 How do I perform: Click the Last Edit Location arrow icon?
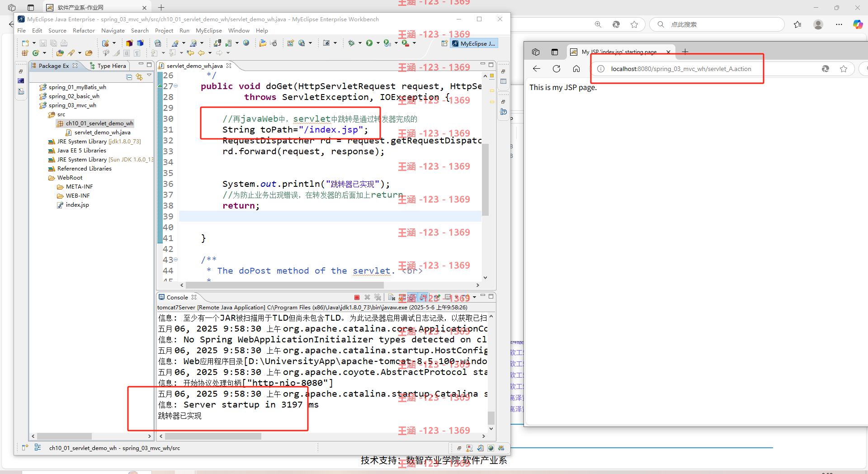click(190, 53)
